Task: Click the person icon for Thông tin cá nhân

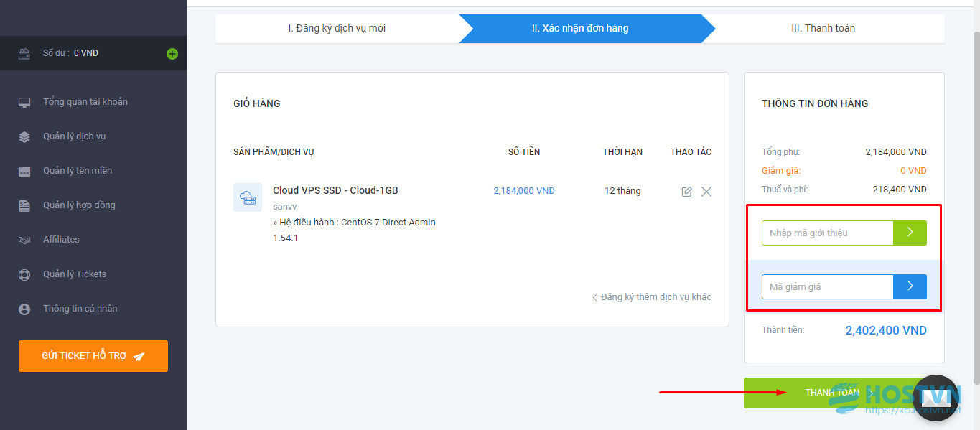Action: (x=24, y=309)
